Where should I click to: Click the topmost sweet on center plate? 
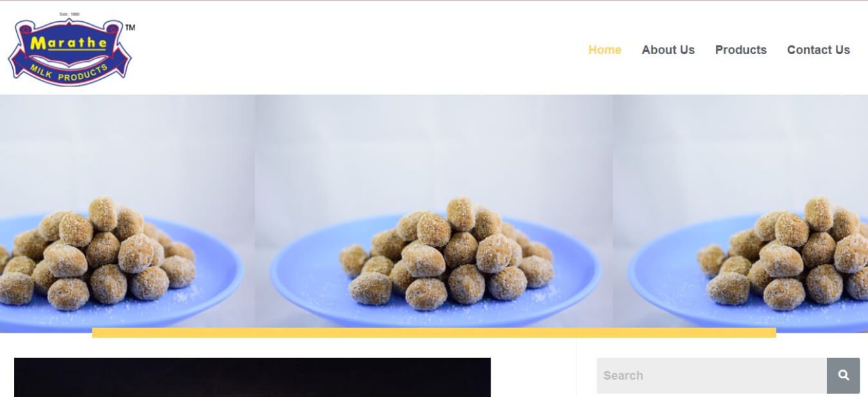click(460, 214)
